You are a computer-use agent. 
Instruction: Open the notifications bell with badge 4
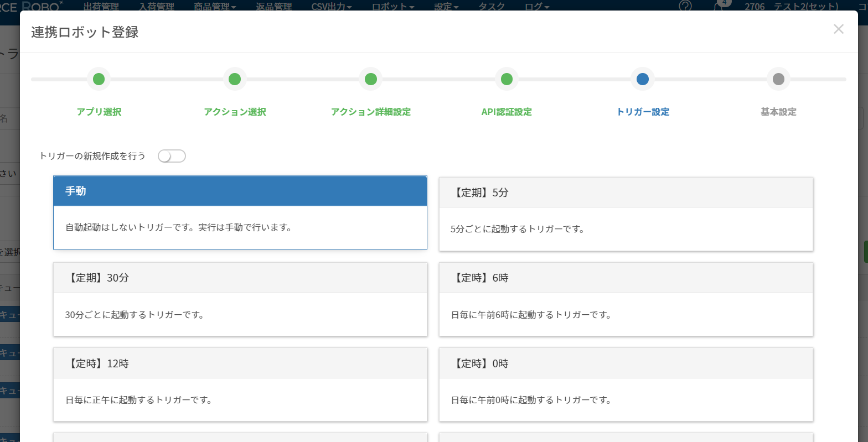pyautogui.click(x=721, y=6)
